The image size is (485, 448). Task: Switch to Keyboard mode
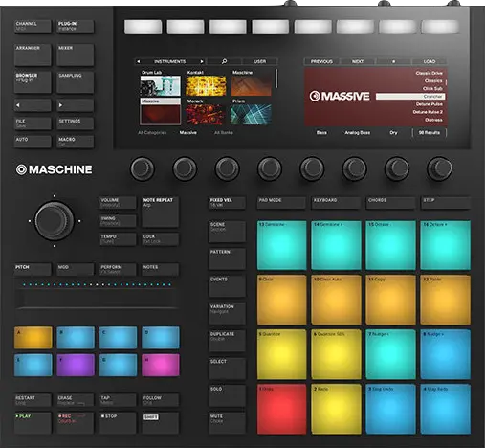coord(336,203)
